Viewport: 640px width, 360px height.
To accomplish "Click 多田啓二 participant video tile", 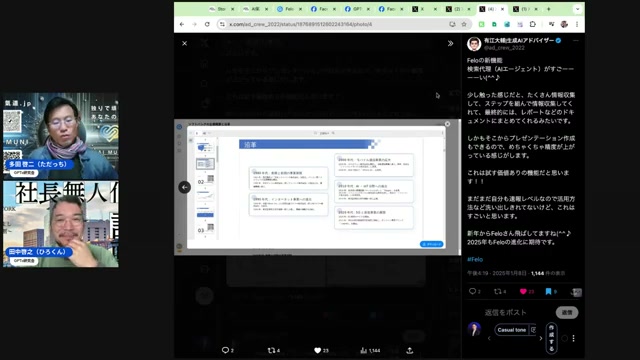I will [x=61, y=136].
